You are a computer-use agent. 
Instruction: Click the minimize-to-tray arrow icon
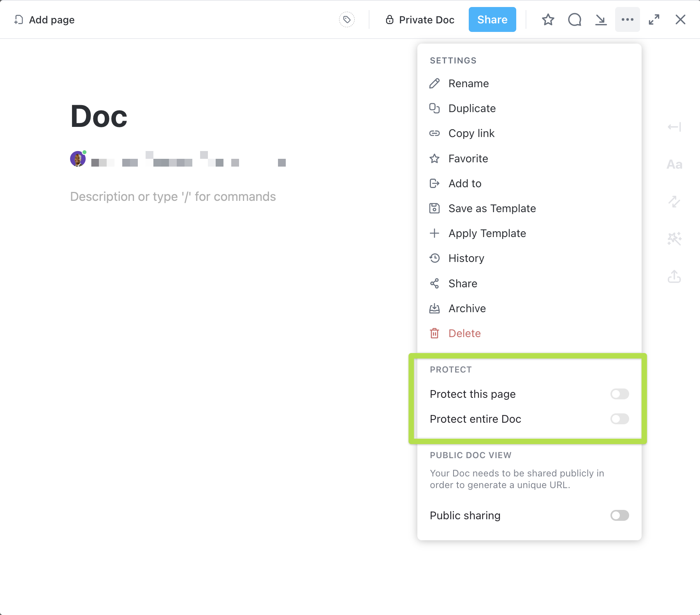(x=601, y=19)
